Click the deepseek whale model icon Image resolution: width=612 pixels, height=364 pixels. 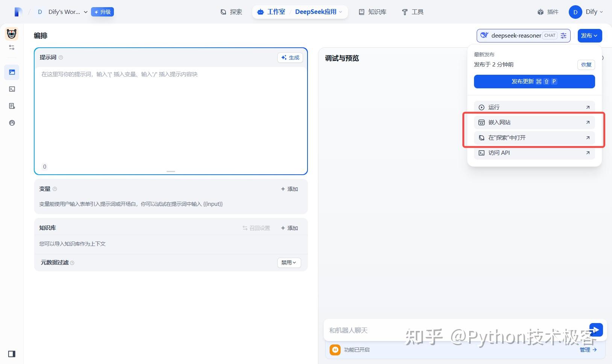tap(484, 35)
